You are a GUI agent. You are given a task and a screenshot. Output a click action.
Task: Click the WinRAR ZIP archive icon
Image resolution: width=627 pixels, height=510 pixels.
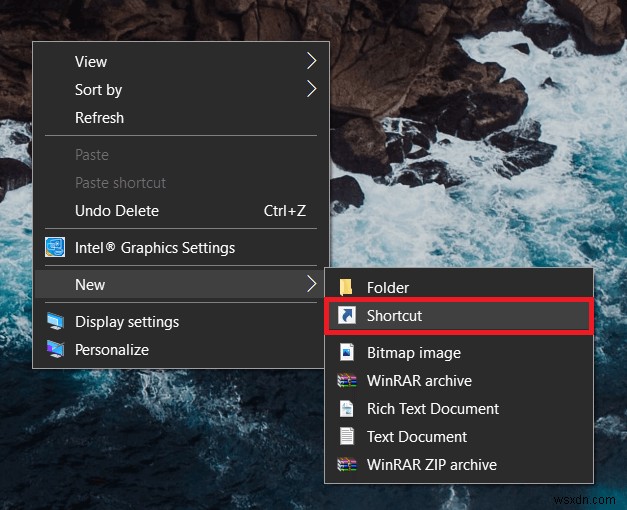click(346, 465)
